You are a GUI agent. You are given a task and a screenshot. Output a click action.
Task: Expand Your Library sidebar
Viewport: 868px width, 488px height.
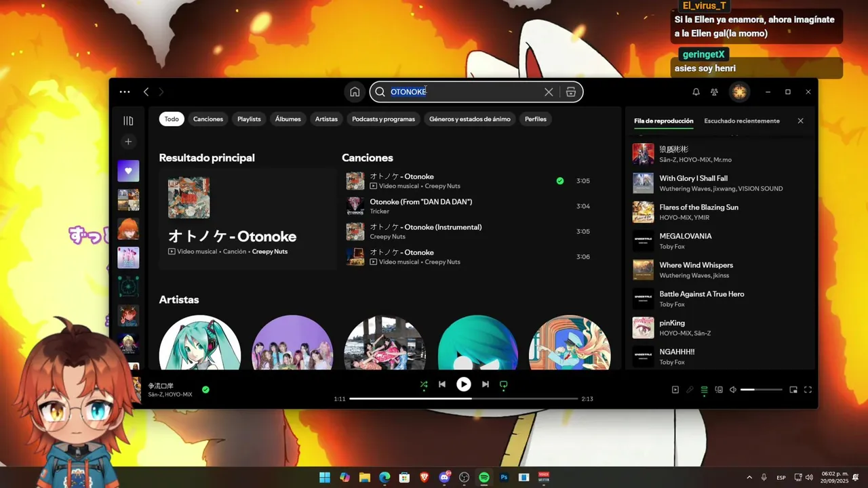coord(128,121)
